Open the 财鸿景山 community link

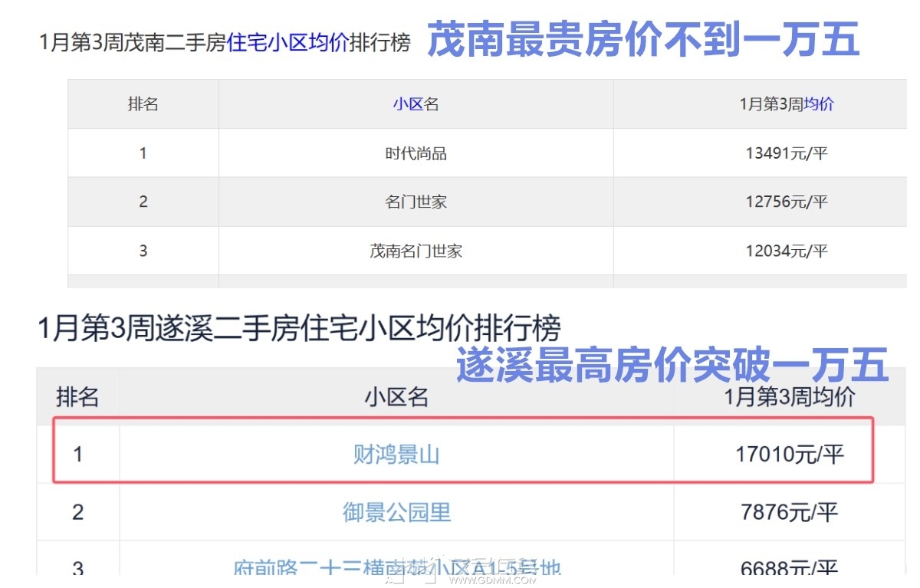tap(396, 455)
